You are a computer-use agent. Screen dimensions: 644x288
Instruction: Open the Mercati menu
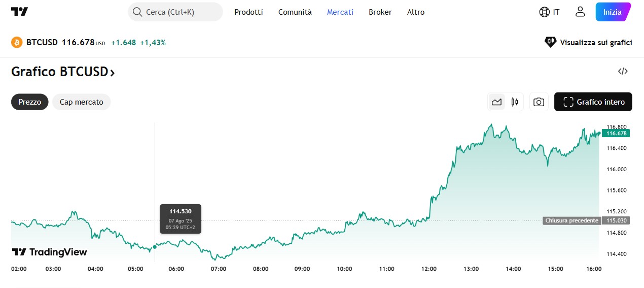(x=340, y=12)
